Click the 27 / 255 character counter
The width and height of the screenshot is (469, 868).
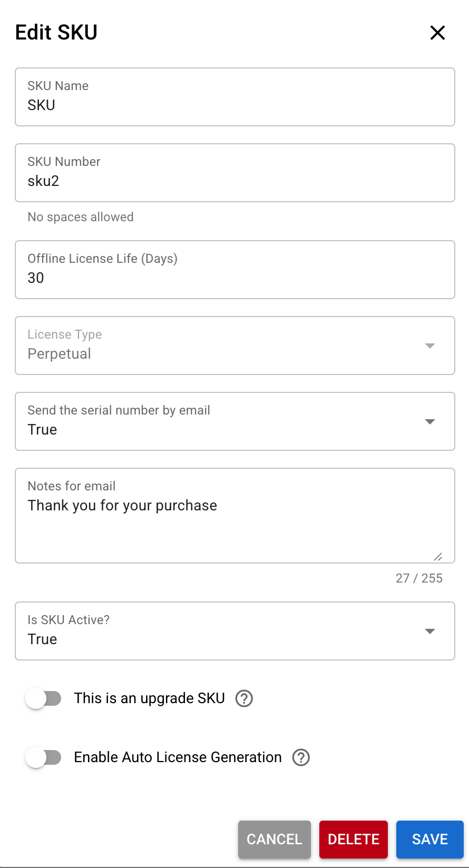419,578
